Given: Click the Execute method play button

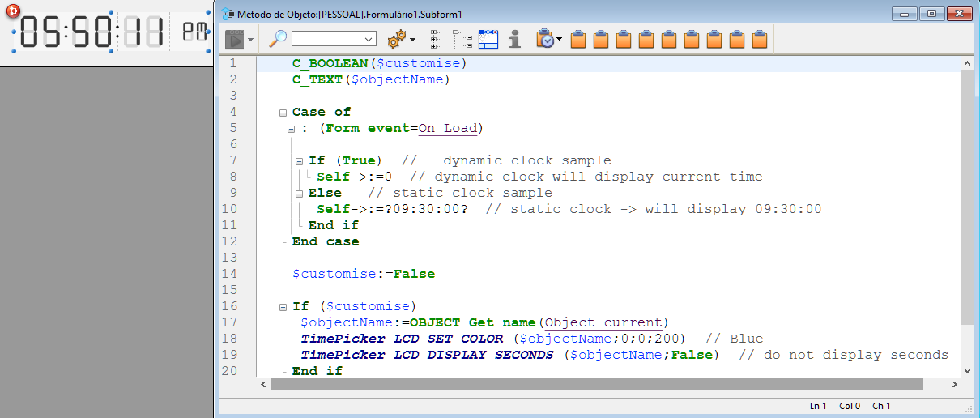Looking at the screenshot, I should (235, 38).
